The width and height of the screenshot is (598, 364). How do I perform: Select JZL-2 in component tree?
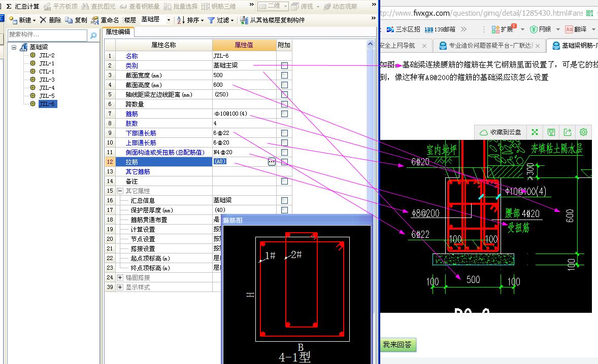coord(47,55)
